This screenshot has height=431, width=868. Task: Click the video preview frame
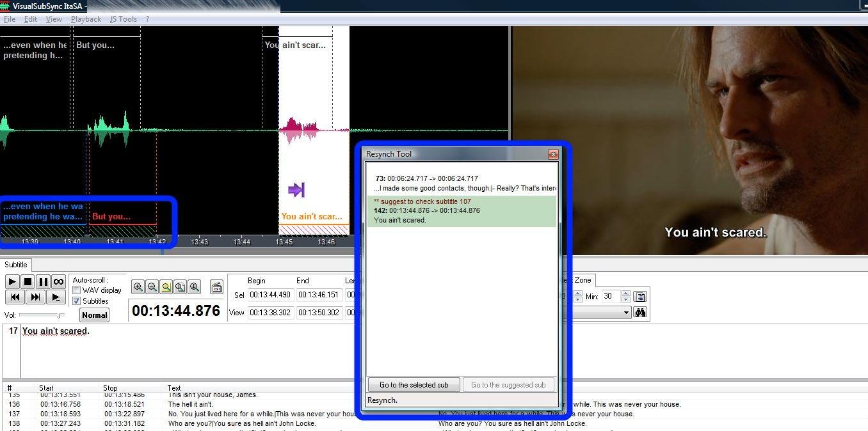[690, 140]
